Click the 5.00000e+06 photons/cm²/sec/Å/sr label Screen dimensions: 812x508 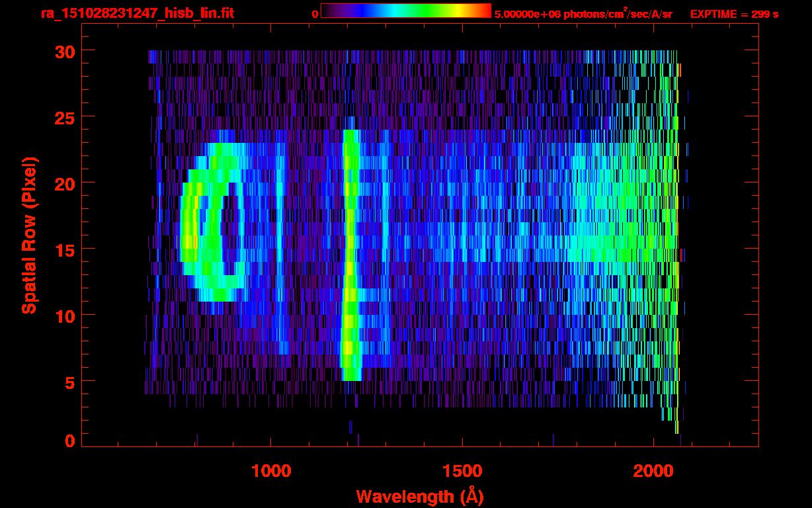pos(583,13)
